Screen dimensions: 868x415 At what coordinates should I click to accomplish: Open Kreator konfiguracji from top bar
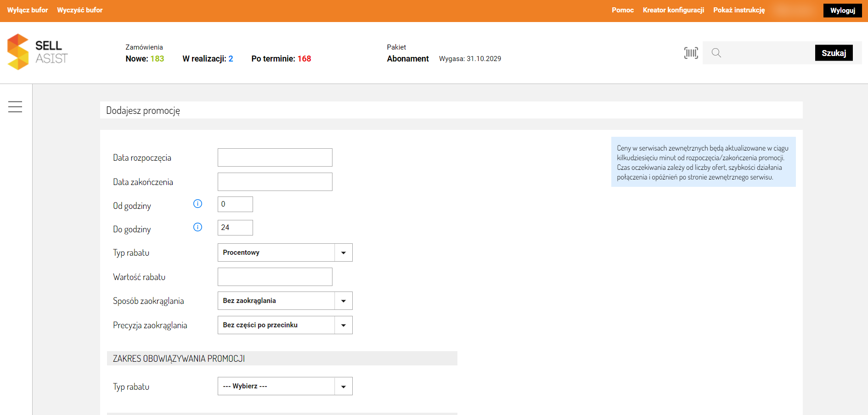click(x=673, y=10)
